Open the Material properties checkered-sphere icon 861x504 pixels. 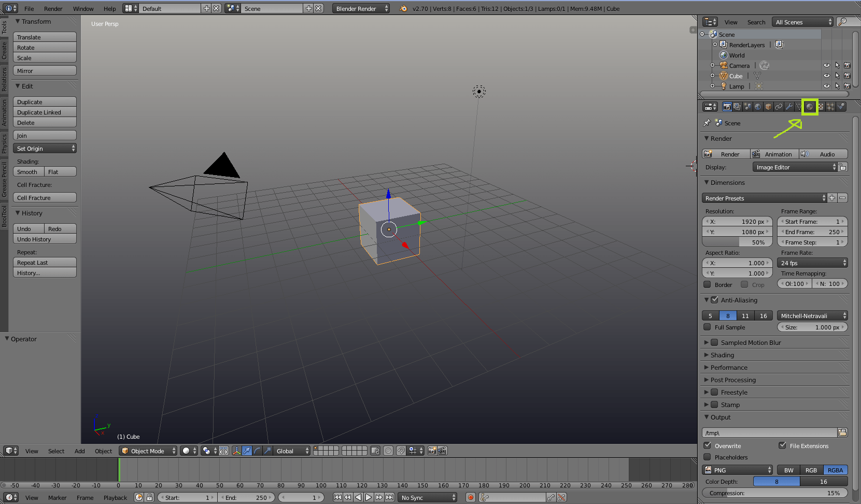pos(810,107)
